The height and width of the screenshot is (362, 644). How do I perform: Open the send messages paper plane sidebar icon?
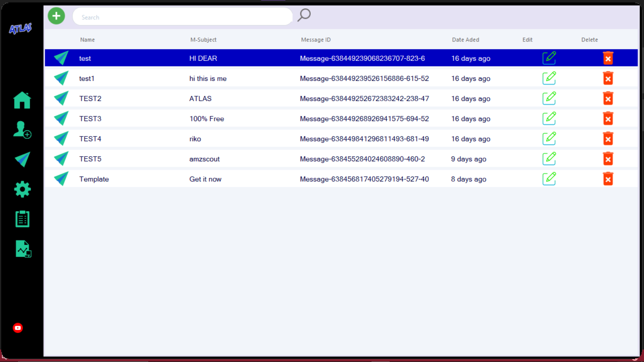tap(22, 159)
